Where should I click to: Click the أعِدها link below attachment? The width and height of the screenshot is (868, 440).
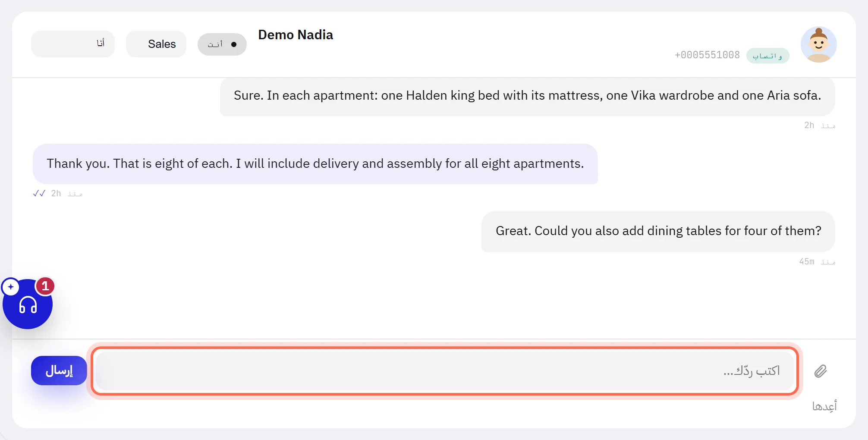[x=824, y=406]
